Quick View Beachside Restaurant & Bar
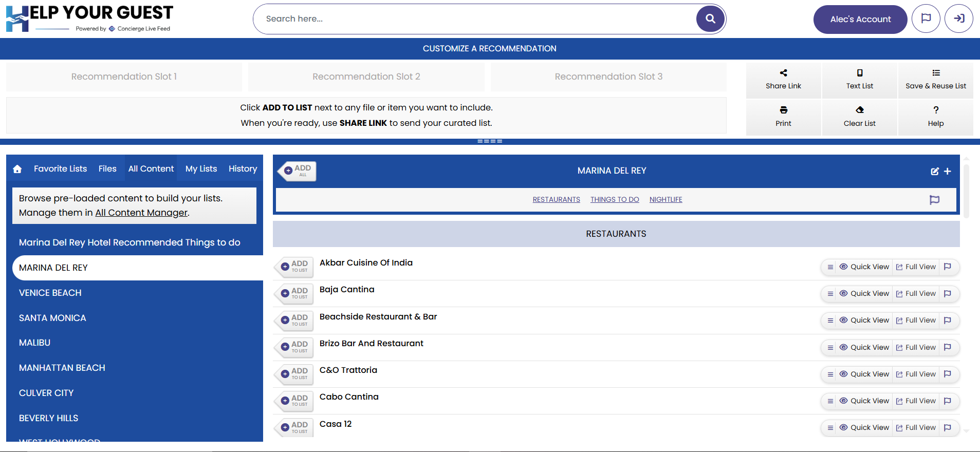The image size is (980, 452). (864, 321)
